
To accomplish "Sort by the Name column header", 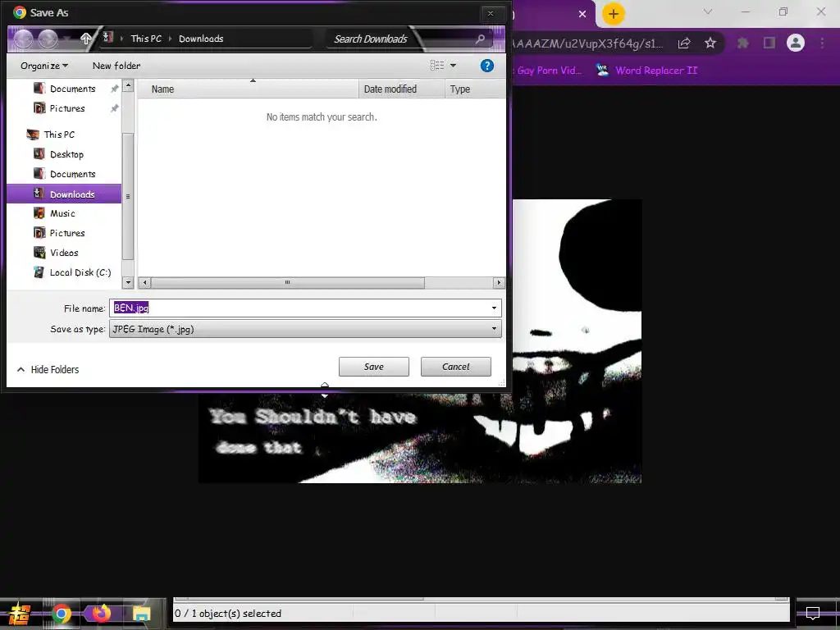I will (x=248, y=89).
